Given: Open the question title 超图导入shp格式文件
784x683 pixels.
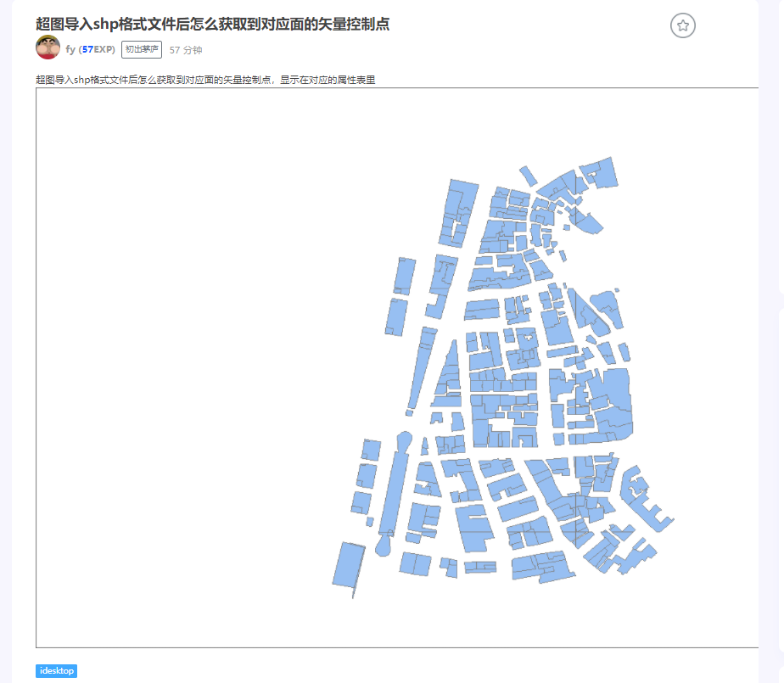Looking at the screenshot, I should [x=212, y=24].
